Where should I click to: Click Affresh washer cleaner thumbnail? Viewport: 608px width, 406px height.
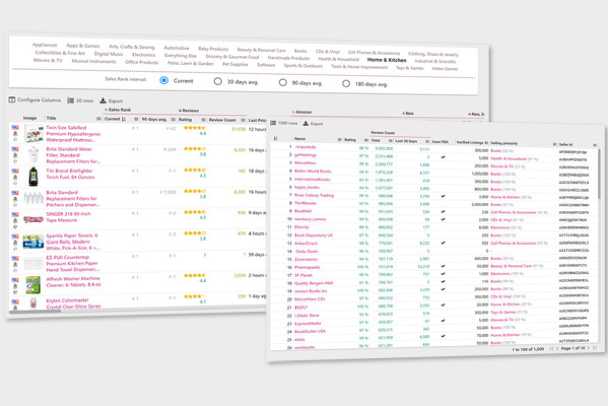(x=33, y=285)
